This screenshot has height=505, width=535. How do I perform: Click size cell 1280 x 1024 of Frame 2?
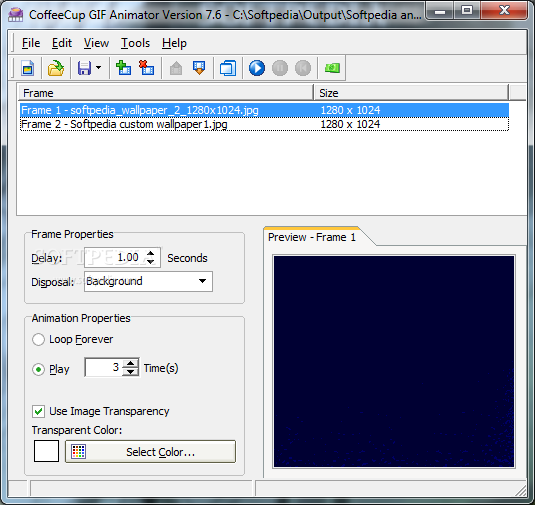click(x=350, y=124)
